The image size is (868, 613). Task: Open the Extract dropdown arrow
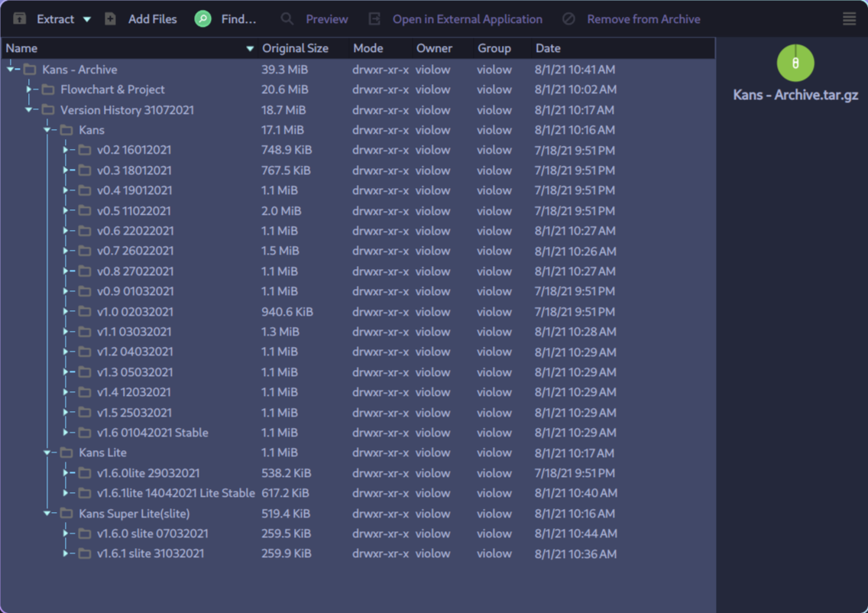[x=87, y=19]
